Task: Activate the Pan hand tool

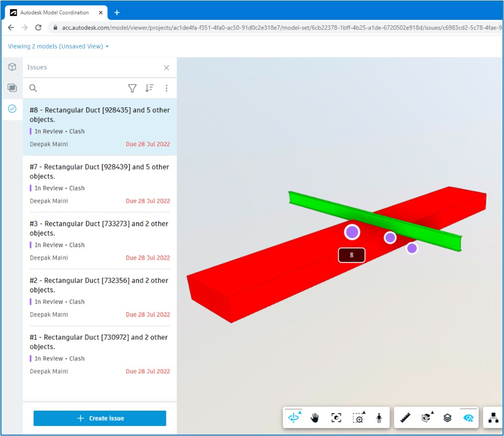Action: pos(315,418)
